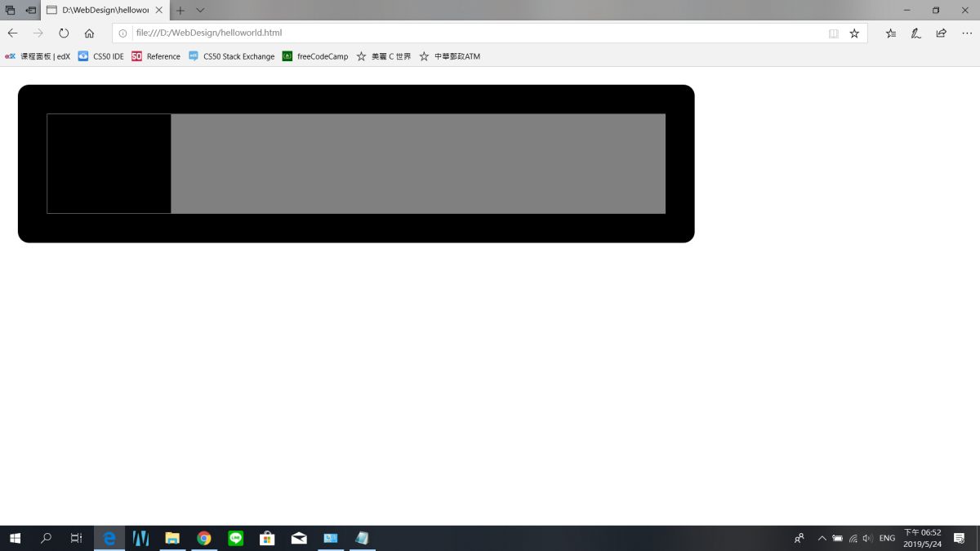
Task: Open the Action Center notifications
Action: click(x=960, y=538)
